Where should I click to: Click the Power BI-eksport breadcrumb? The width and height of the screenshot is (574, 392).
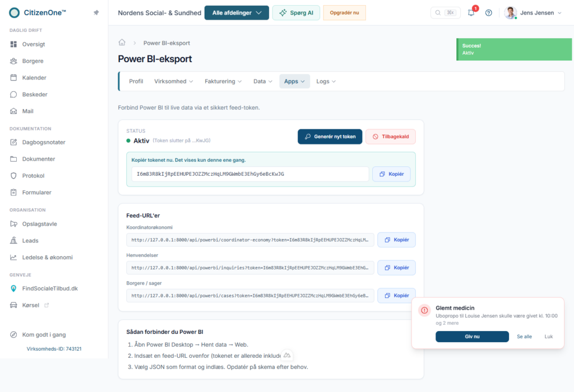click(166, 43)
